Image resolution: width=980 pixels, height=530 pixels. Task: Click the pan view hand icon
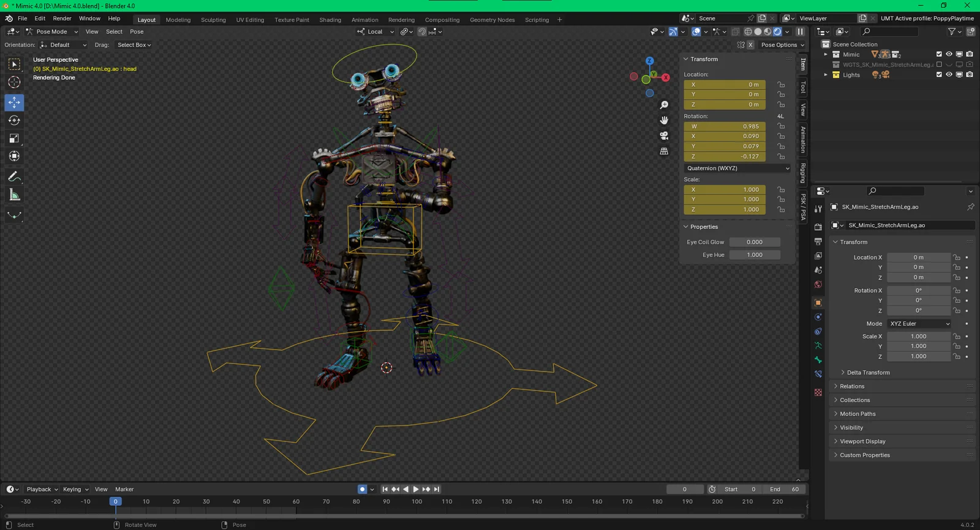(x=664, y=121)
